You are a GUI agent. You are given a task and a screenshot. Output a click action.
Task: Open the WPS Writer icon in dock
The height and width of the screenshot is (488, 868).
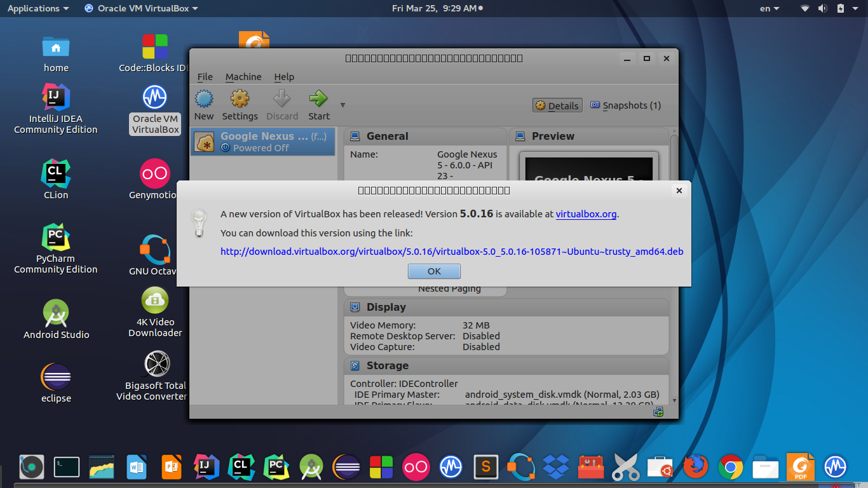pyautogui.click(x=137, y=467)
